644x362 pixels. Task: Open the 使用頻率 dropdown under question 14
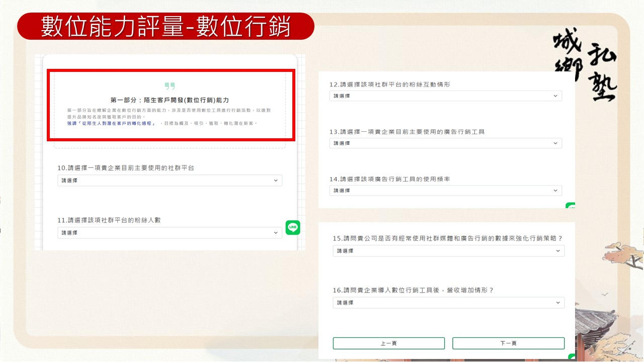coord(446,190)
